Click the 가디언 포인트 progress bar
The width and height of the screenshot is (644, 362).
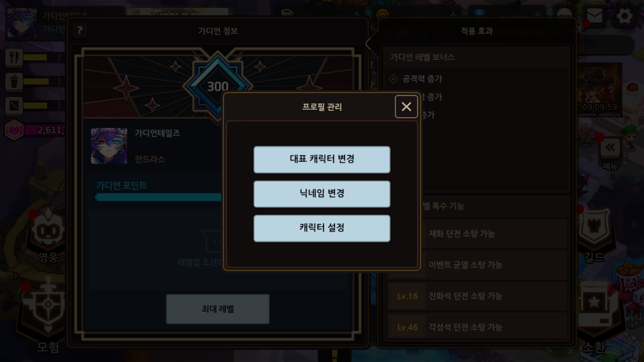coord(158,197)
